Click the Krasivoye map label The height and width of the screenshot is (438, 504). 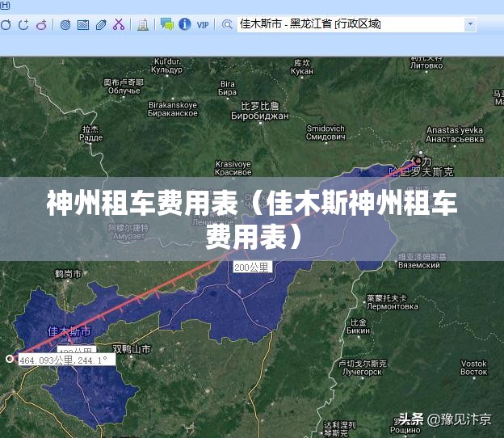click(x=233, y=164)
